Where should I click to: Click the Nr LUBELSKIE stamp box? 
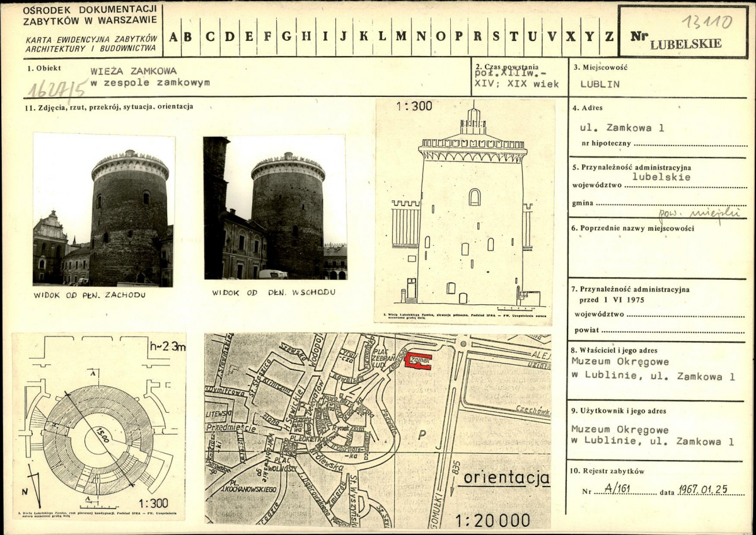682,32
